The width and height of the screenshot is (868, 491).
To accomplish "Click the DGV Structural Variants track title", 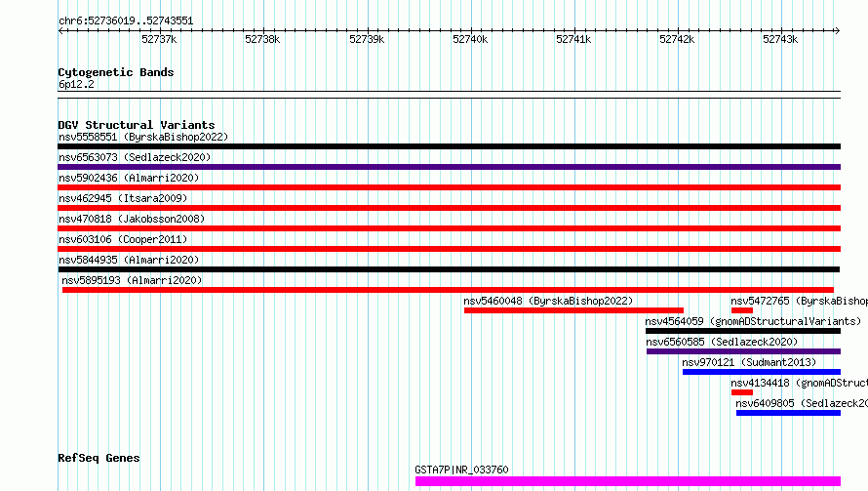I will [137, 125].
